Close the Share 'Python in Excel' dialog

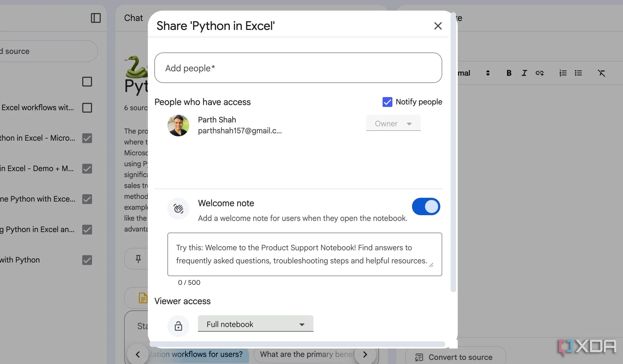pos(438,26)
